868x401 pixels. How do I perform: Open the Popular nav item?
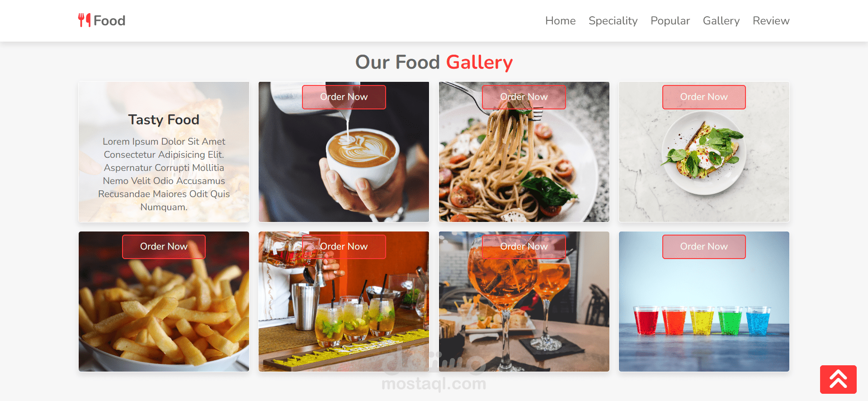[x=670, y=21]
